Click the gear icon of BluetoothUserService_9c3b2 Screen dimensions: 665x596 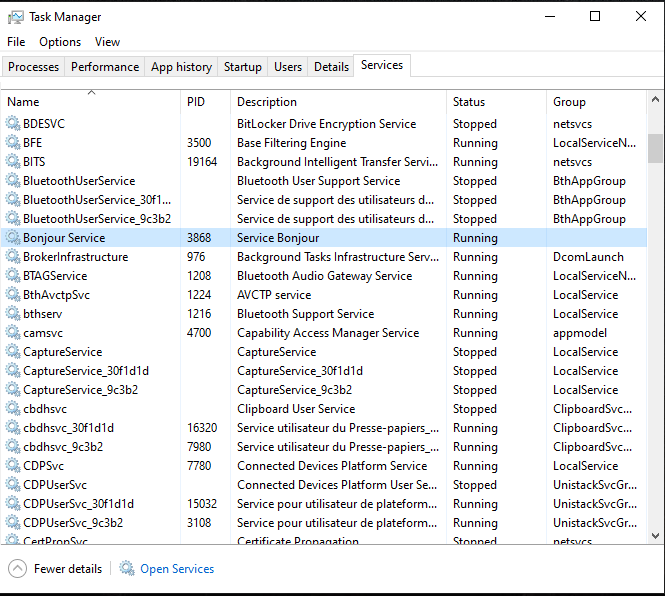[13, 218]
